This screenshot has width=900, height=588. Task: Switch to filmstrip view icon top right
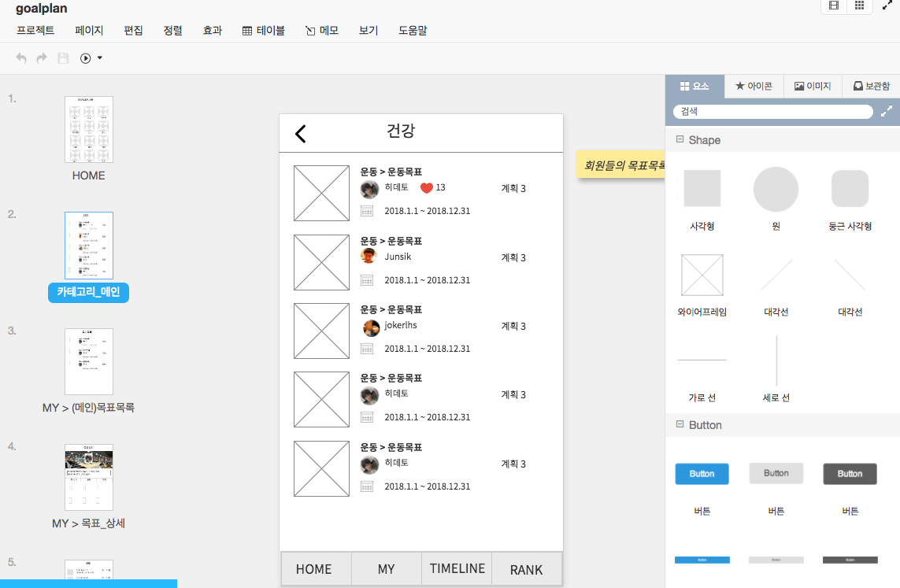coord(833,6)
